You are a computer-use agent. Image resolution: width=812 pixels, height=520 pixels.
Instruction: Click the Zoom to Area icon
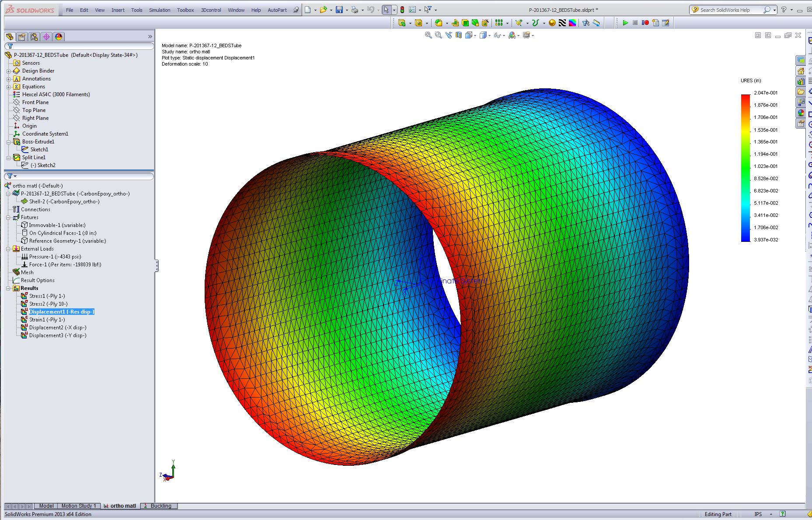[439, 35]
